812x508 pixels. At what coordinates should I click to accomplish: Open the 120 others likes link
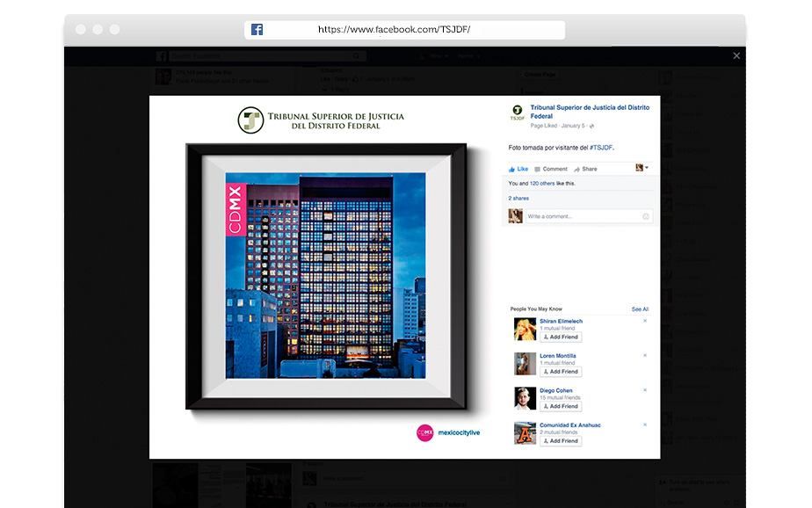[x=542, y=184]
